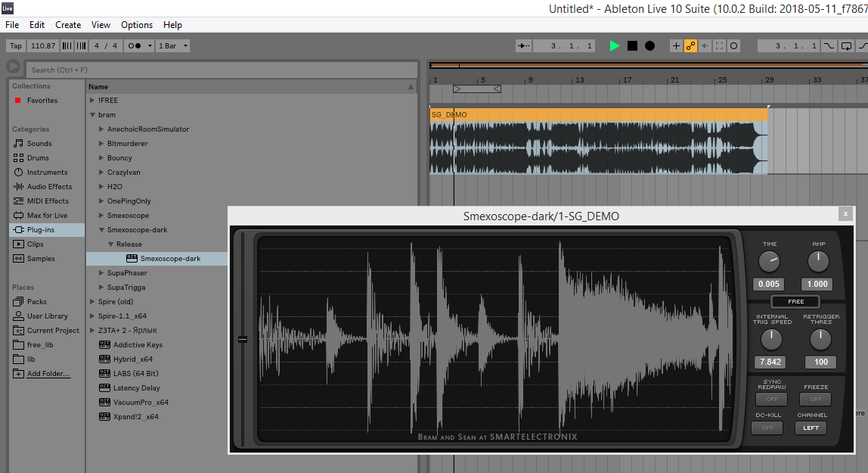Viewport: 868px width, 473px height.
Task: Expand the Smexoscope folder
Action: (101, 216)
